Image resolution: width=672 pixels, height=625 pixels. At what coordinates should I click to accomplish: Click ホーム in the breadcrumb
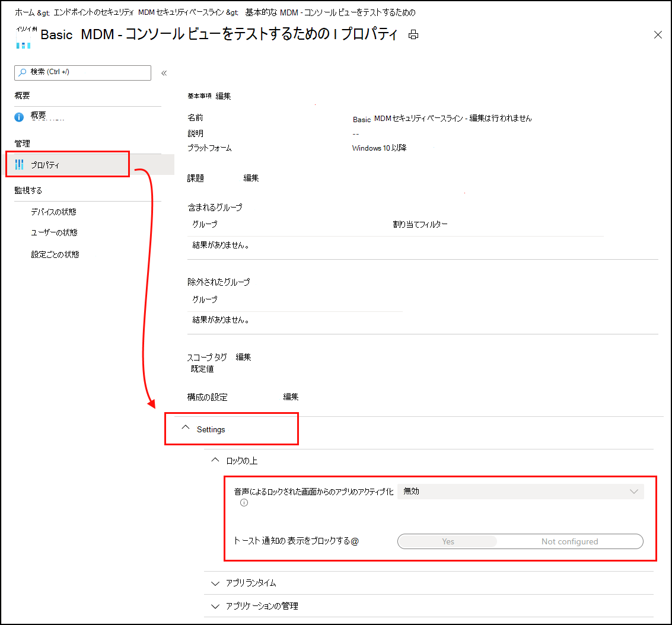pos(25,13)
